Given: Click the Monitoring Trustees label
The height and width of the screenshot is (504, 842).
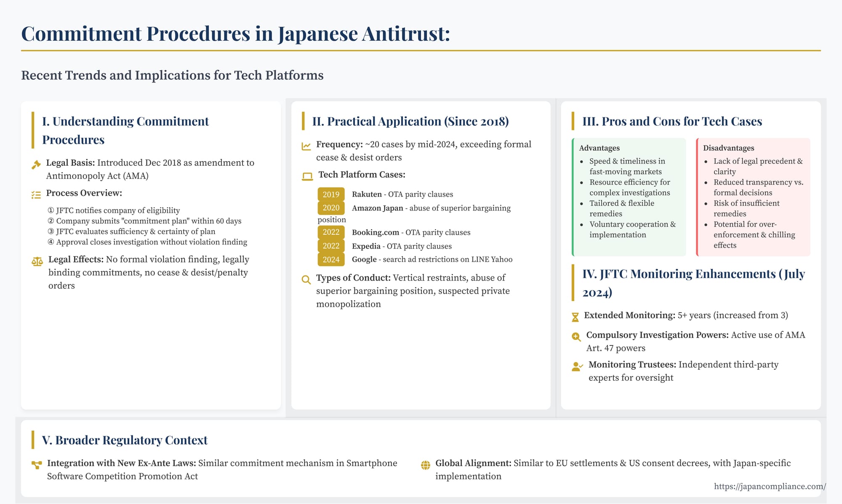Looking at the screenshot, I should tap(632, 364).
